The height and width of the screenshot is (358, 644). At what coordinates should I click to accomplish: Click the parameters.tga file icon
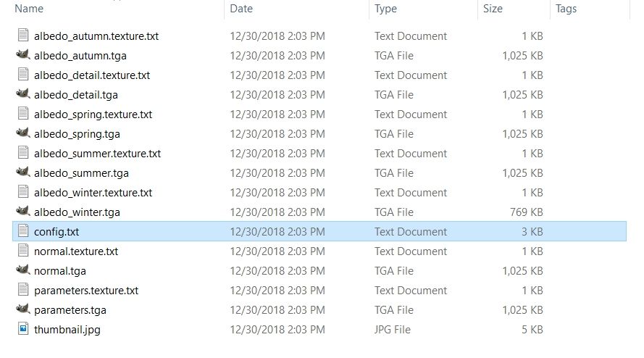pos(22,310)
